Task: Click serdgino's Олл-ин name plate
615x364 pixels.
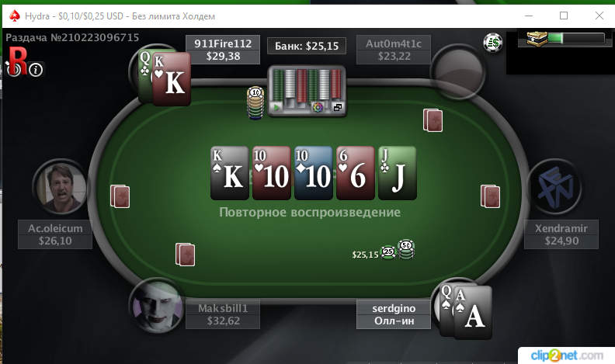Action: (x=394, y=314)
